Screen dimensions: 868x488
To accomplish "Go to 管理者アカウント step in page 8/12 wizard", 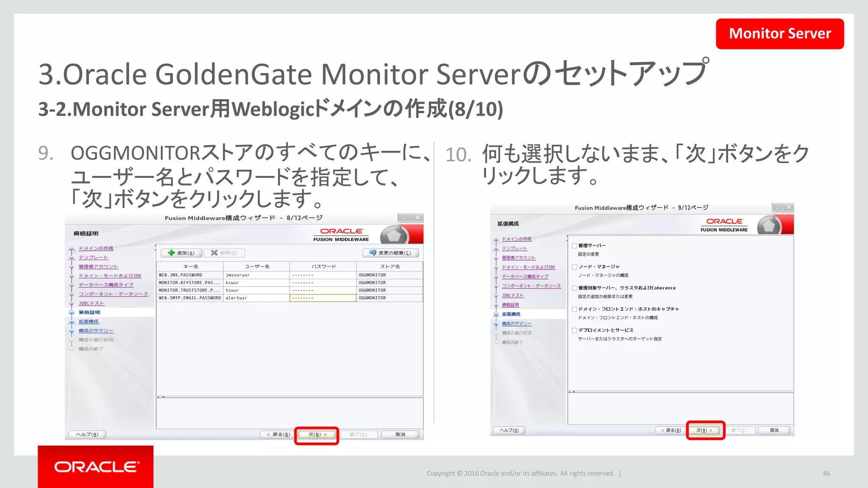I will (x=98, y=267).
